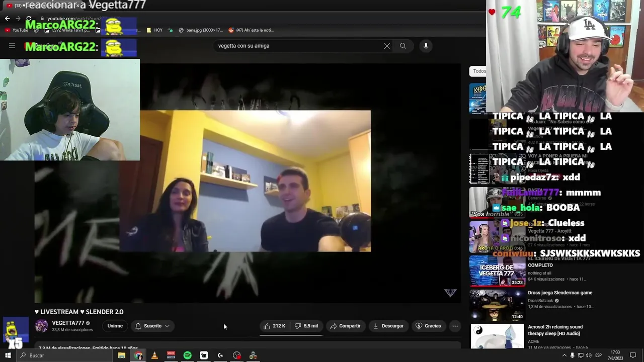Open the YouTube bookmark in bookmarks bar
Viewport: 644px width, 362px height.
(16, 30)
